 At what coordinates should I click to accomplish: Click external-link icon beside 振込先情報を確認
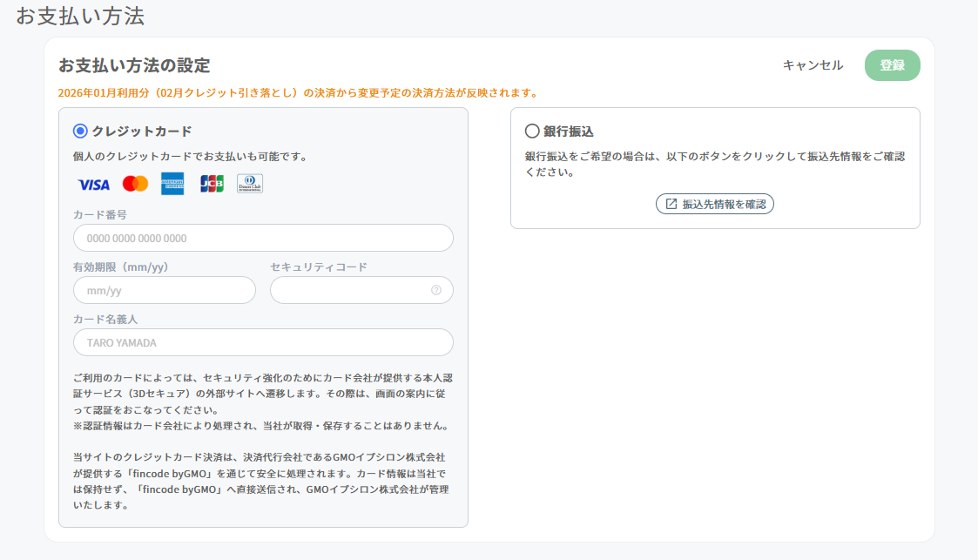[x=671, y=204]
